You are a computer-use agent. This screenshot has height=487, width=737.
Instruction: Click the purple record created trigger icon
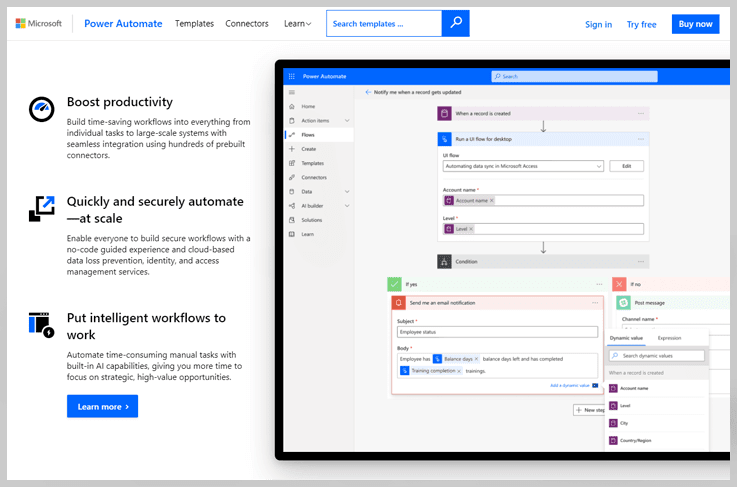pyautogui.click(x=444, y=113)
